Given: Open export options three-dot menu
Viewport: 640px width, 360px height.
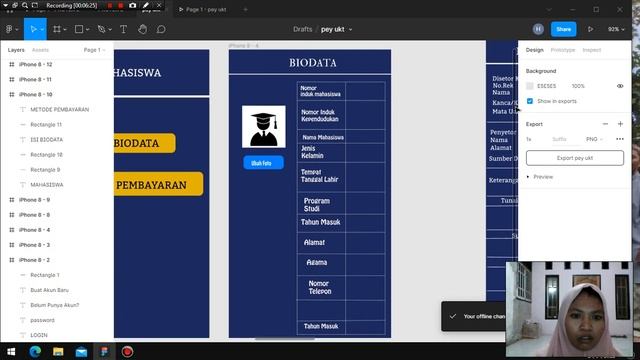Looking at the screenshot, I should click(620, 139).
